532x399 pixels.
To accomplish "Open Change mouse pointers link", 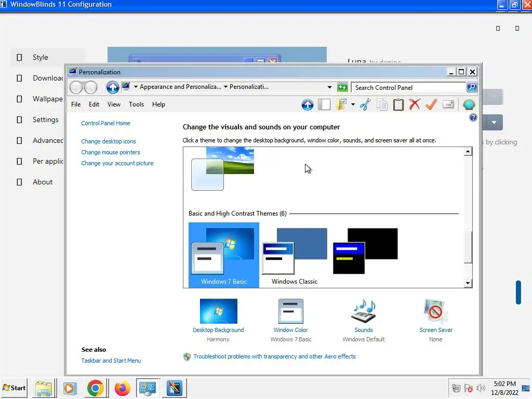I will (x=111, y=152).
